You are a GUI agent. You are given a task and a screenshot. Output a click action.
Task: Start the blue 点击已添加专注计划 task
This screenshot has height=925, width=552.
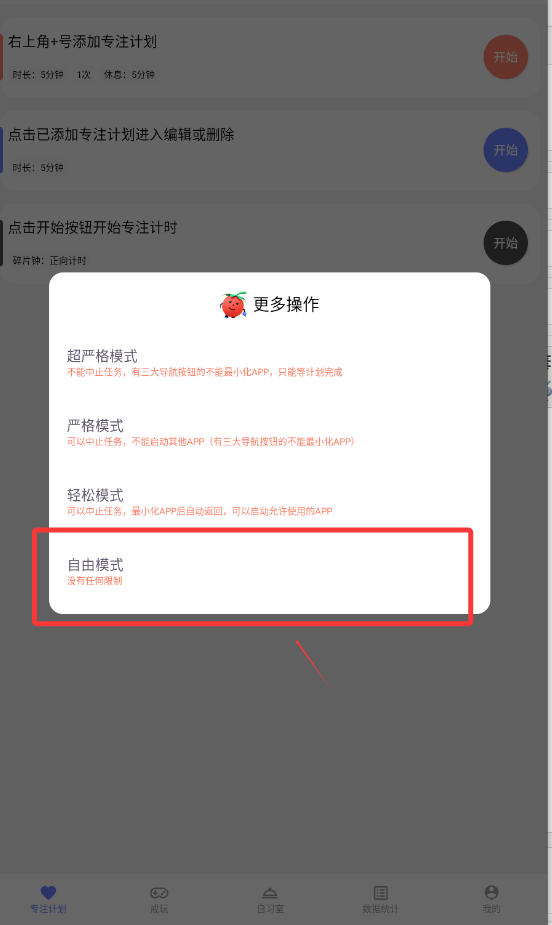[x=505, y=150]
